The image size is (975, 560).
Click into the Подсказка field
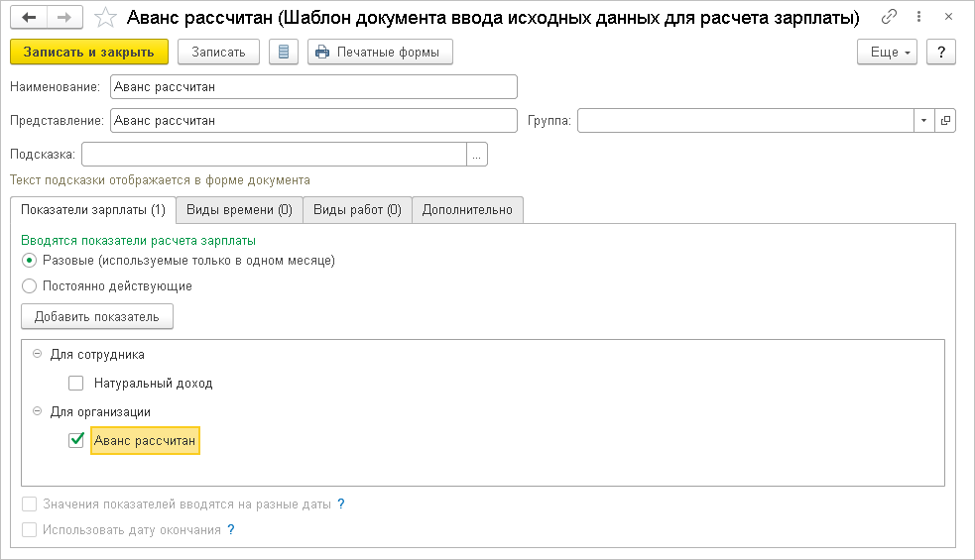coord(274,155)
